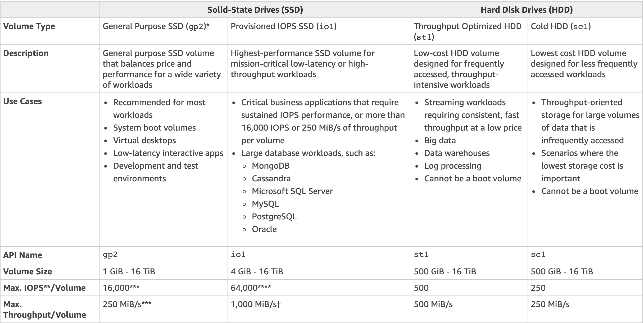The height and width of the screenshot is (323, 644).
Task: Click 'Low-latency interactive apps' bullet
Action: point(168,153)
